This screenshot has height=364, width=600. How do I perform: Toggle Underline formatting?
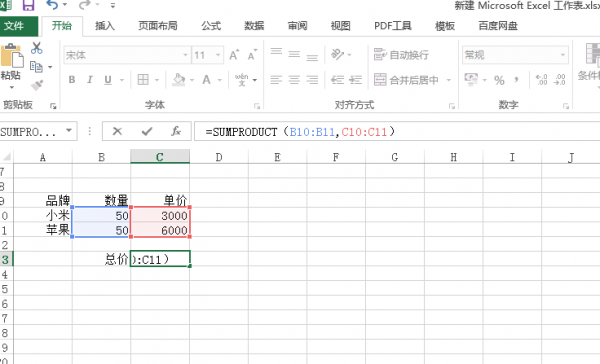[108, 80]
